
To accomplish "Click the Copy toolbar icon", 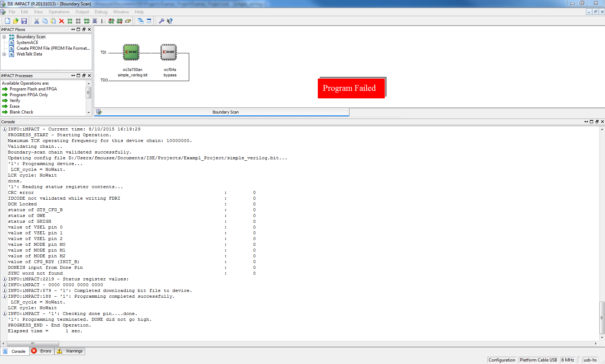I will pyautogui.click(x=45, y=21).
